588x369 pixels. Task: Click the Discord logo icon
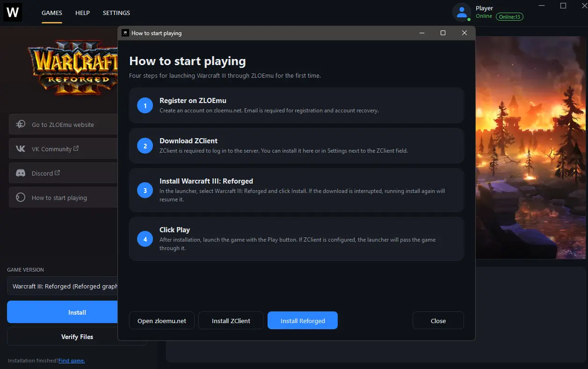[21, 173]
